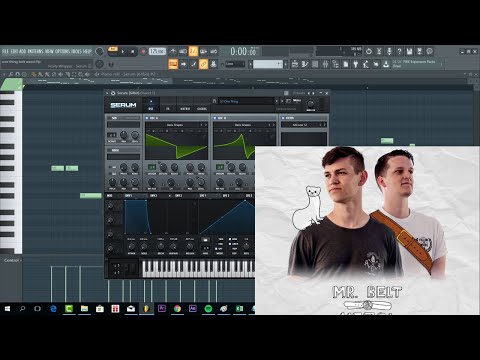Select the LFO 1 tab in Serum

(203, 196)
